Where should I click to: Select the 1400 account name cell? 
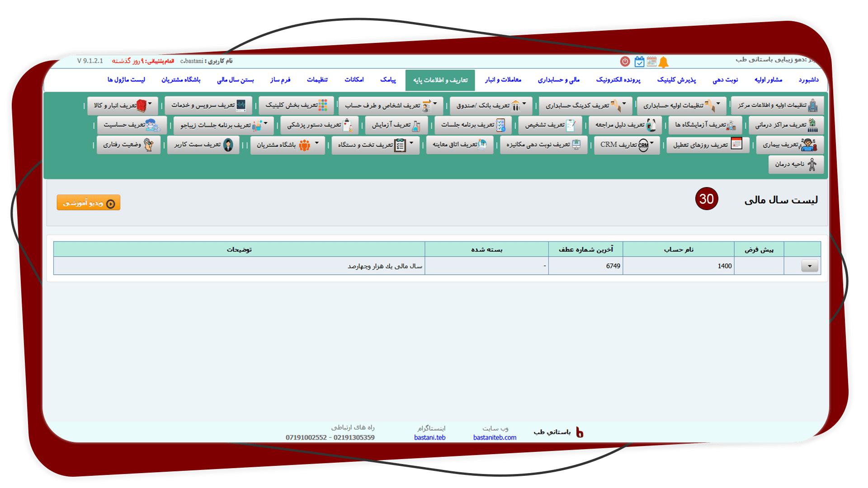point(679,266)
